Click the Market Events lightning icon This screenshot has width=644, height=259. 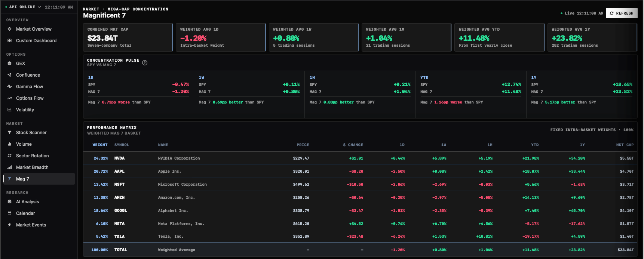pos(9,225)
